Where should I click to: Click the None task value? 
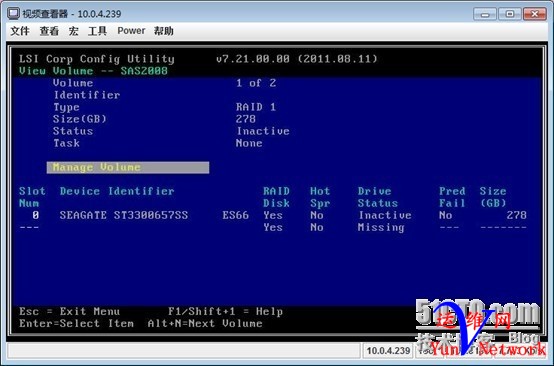[x=249, y=143]
